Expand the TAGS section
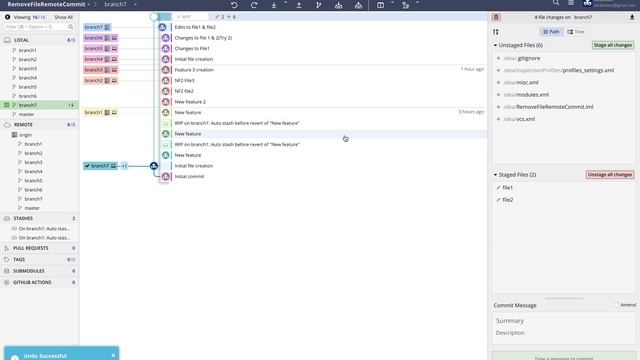The height and width of the screenshot is (360, 640). point(39,260)
